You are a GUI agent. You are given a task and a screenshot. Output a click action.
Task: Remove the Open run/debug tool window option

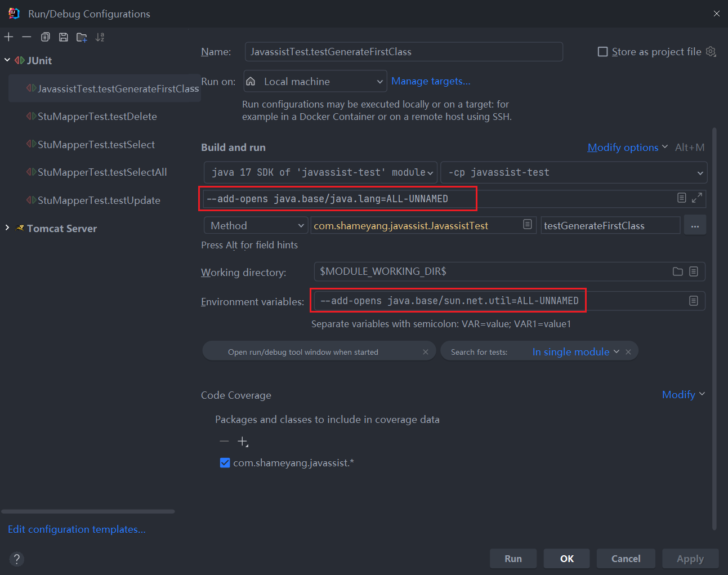click(x=425, y=352)
